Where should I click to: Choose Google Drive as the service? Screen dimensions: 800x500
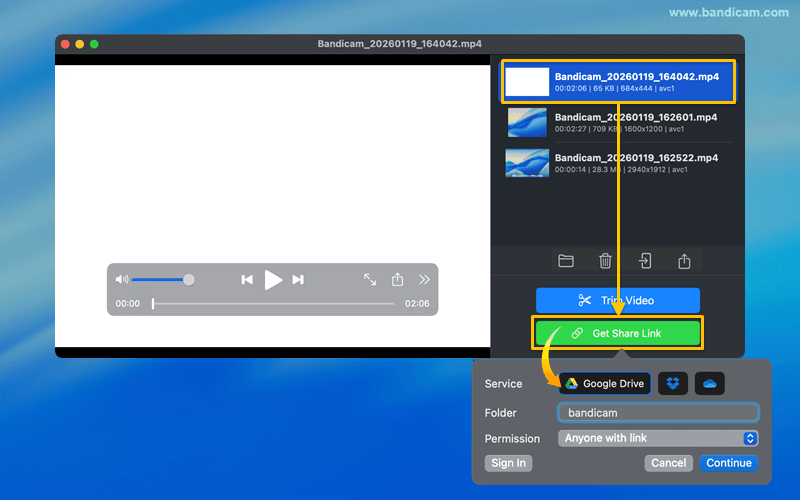(x=604, y=384)
